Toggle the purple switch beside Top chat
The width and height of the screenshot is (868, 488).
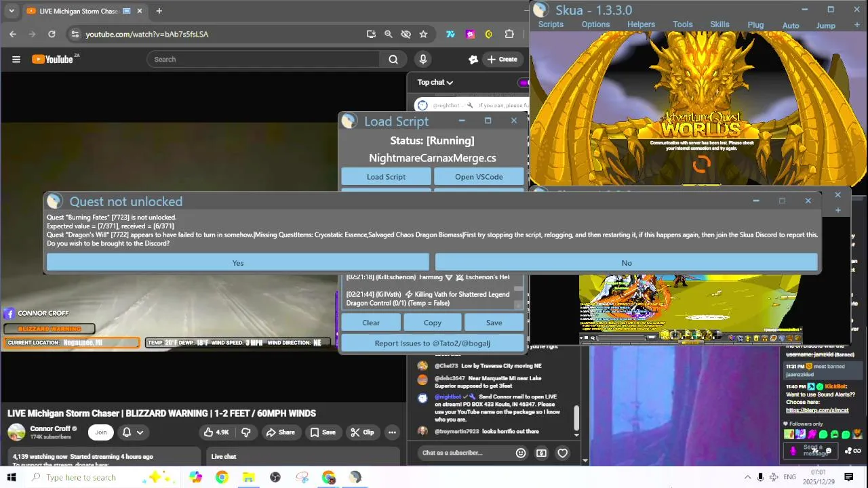523,83
